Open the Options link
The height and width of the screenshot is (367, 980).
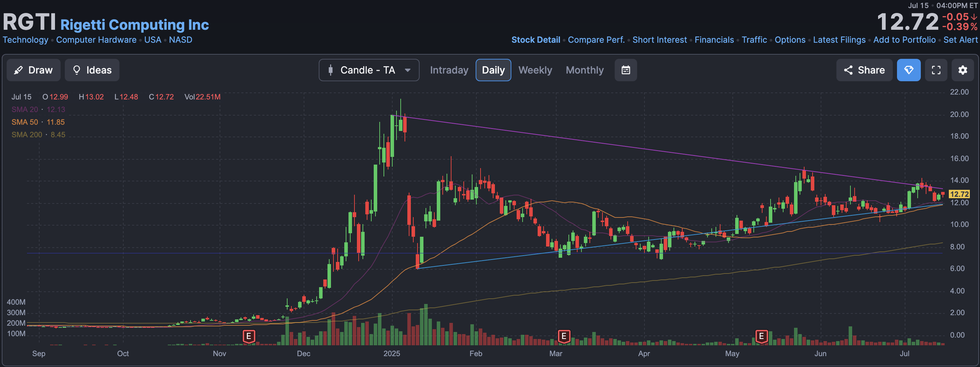pos(790,40)
